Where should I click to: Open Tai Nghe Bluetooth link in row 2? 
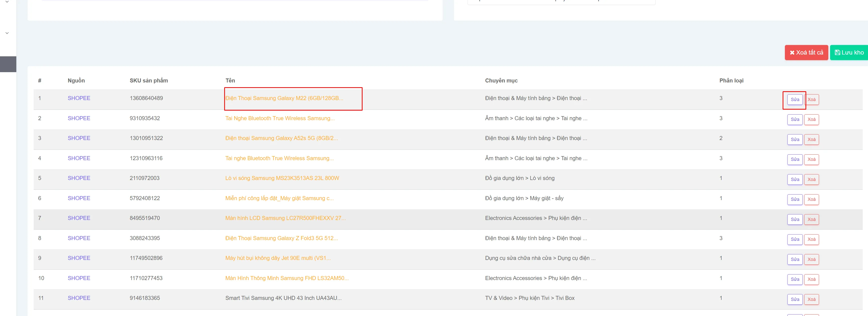[x=280, y=118]
